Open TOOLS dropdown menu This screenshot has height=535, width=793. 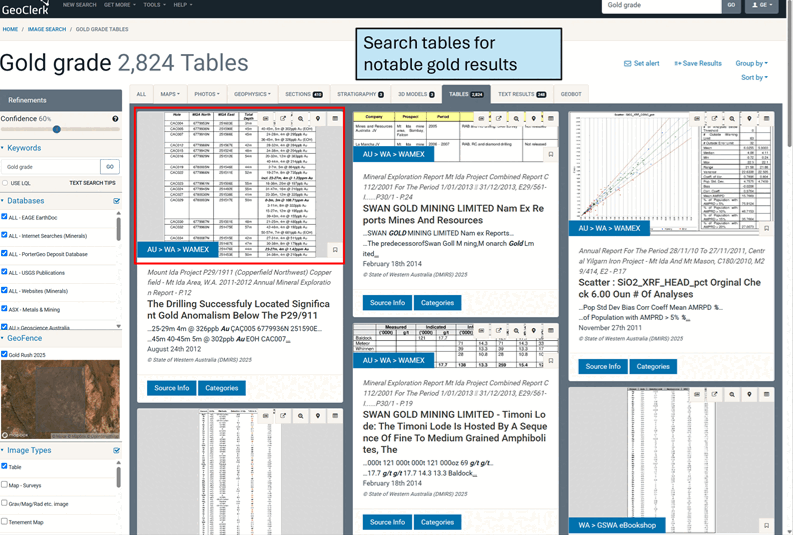click(x=154, y=5)
